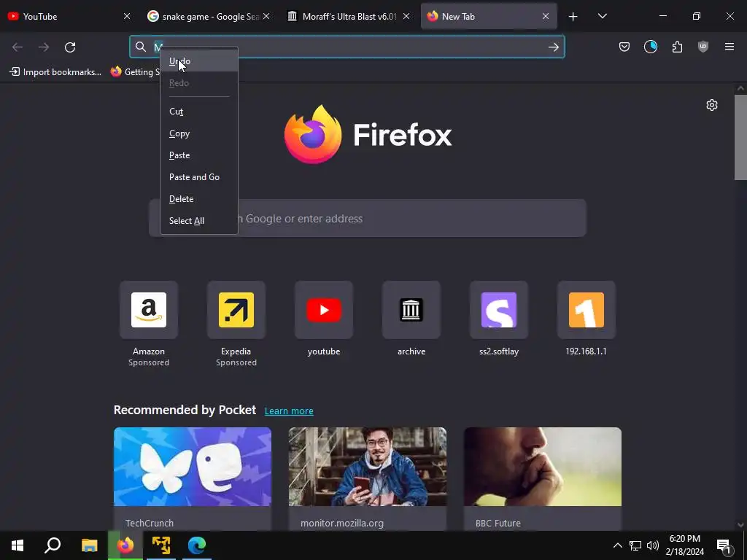Screen dimensions: 747x560
Task: Click the Back navigation arrow
Action: tap(18, 47)
